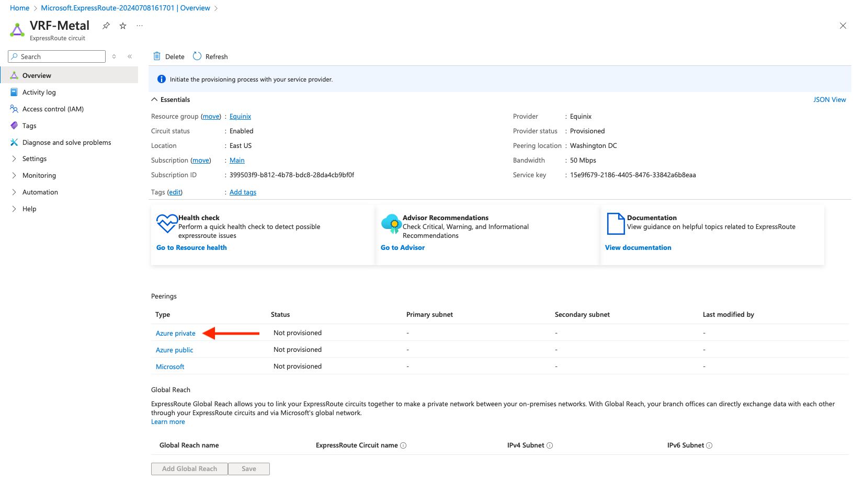Viewport: 853px width, 504px height.
Task: Open JSON View
Action: (x=829, y=99)
